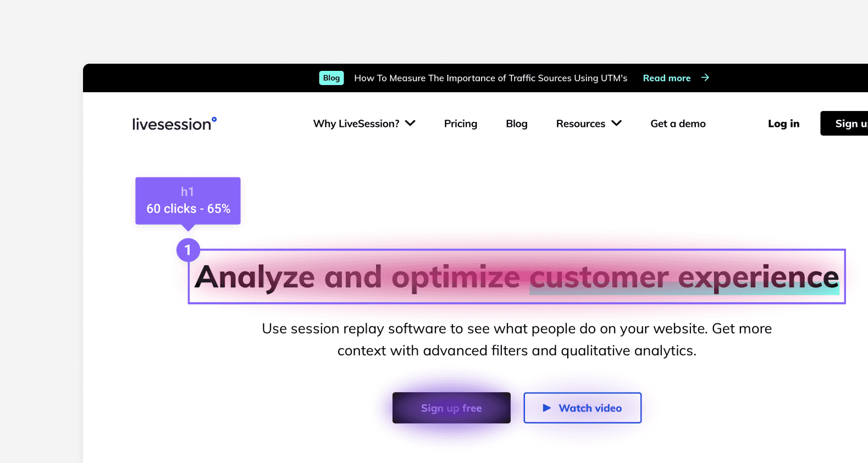This screenshot has height=463, width=868.
Task: Click the Sign up free button
Action: pyautogui.click(x=451, y=408)
